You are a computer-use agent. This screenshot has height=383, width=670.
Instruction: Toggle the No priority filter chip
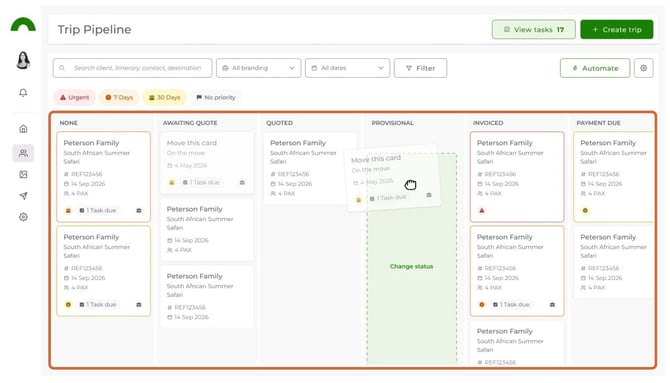coord(216,97)
